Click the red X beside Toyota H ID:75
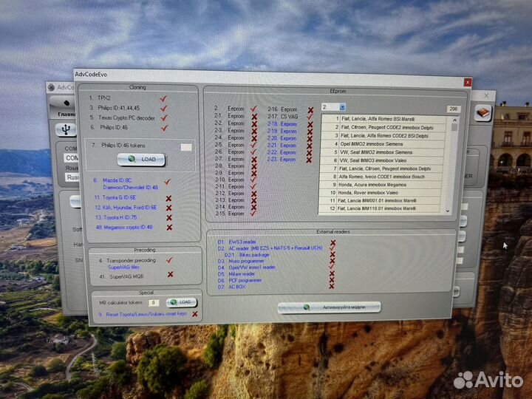This screenshot has width=532, height=399. pos(169,217)
